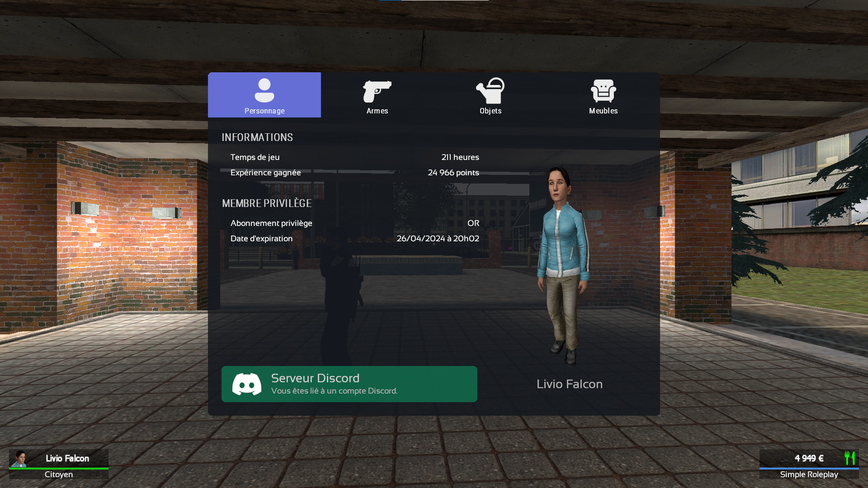Viewport: 868px width, 488px height.
Task: Click the Livio Falcon avatar portrait in HUD
Action: click(19, 458)
